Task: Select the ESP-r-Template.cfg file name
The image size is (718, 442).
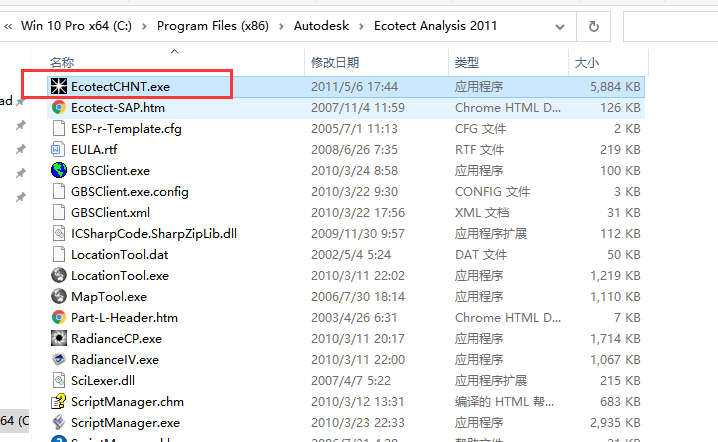Action: click(126, 129)
